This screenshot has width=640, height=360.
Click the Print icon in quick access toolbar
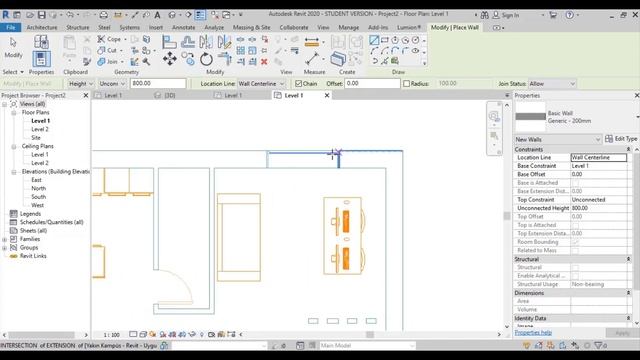[x=104, y=15]
